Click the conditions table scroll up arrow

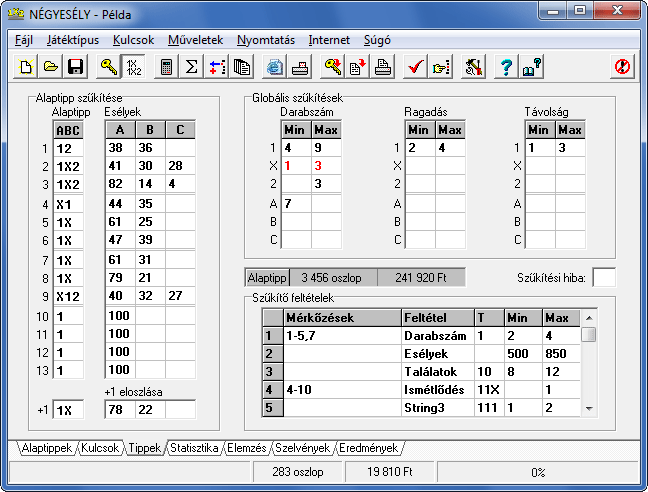pyautogui.click(x=589, y=318)
